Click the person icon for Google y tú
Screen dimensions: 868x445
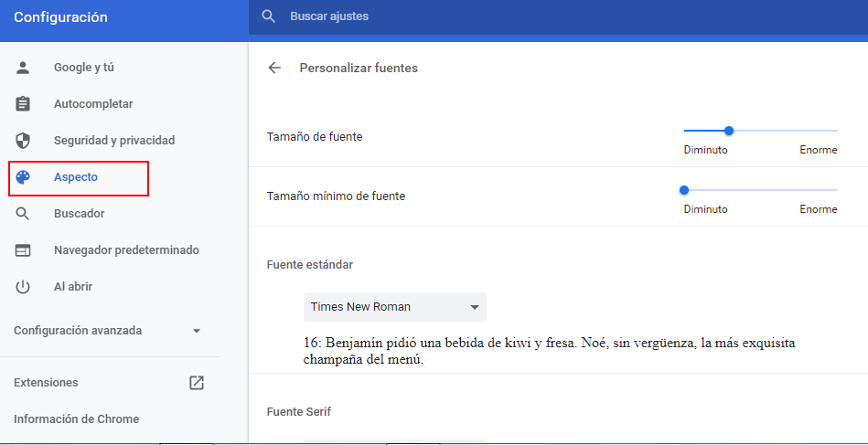[x=23, y=68]
